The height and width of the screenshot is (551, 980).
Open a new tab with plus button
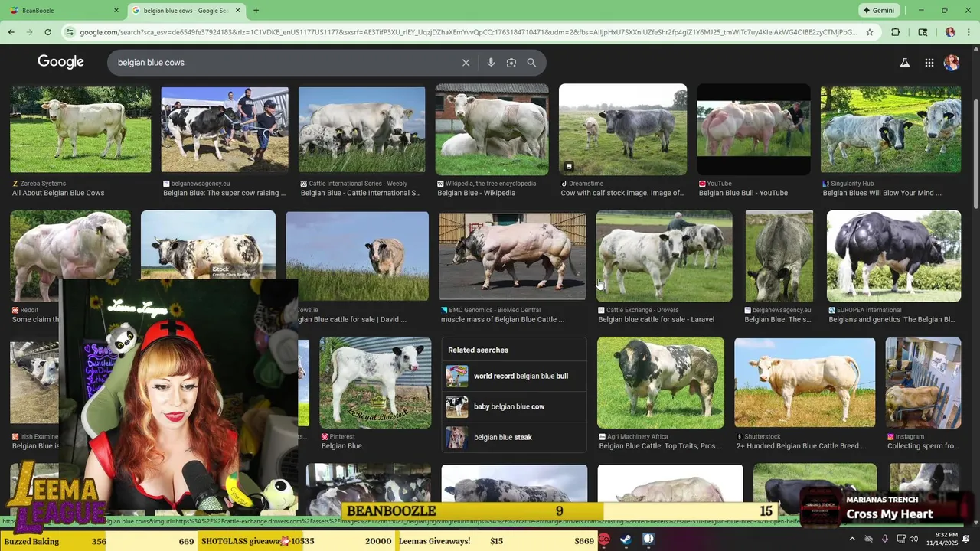[256, 10]
